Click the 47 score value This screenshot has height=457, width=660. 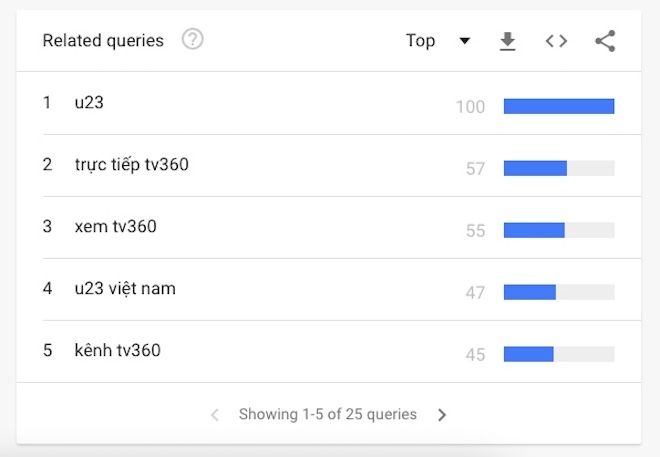[475, 292]
